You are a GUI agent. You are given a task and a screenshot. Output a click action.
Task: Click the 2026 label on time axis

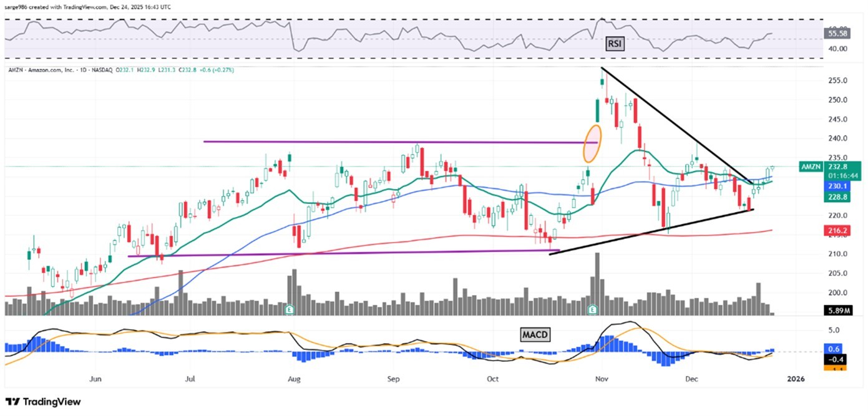click(x=796, y=379)
